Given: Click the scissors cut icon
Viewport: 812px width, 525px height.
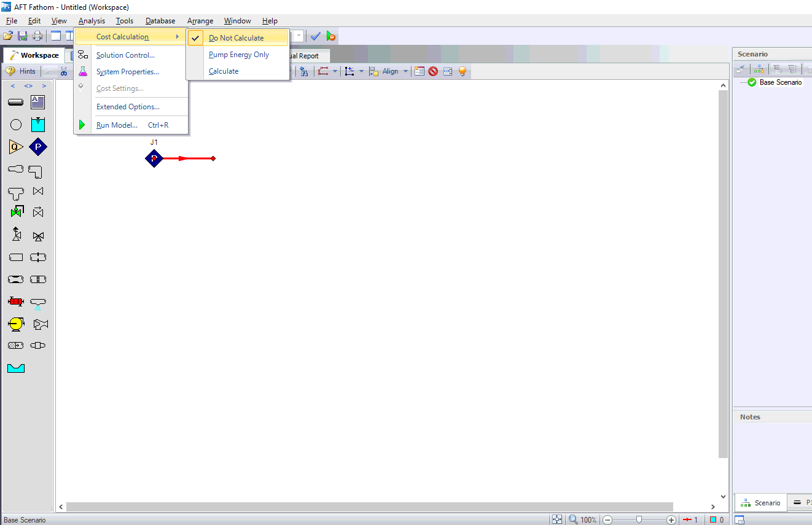Looking at the screenshot, I should point(63,71).
